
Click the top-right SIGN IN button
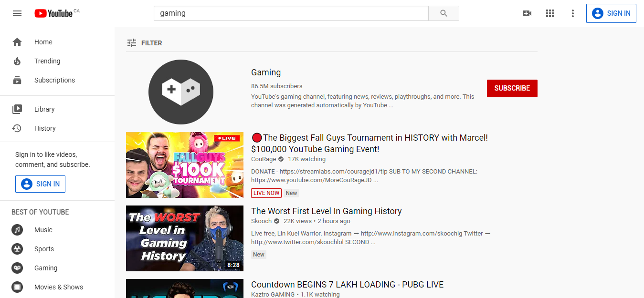tap(611, 13)
